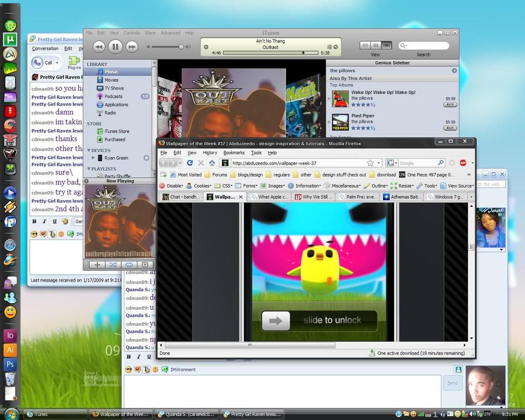The image size is (525, 420).
Task: Bookmark this page with the star
Action: 370,163
